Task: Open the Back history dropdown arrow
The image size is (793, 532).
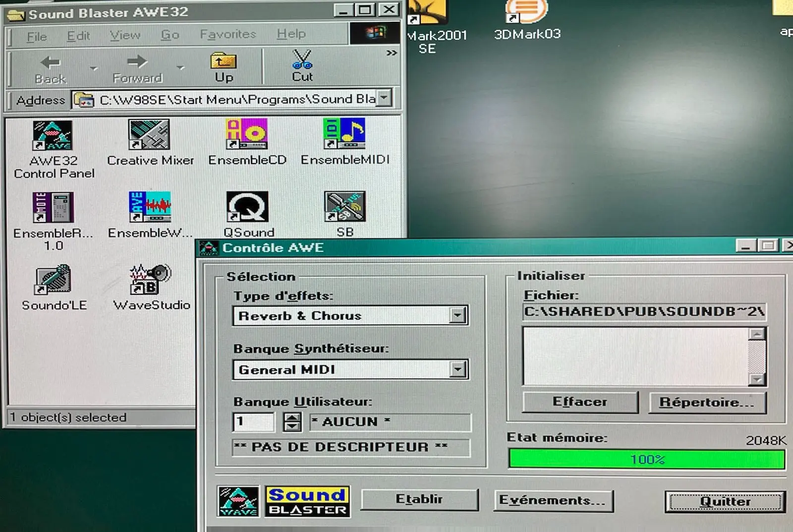Action: (94, 68)
